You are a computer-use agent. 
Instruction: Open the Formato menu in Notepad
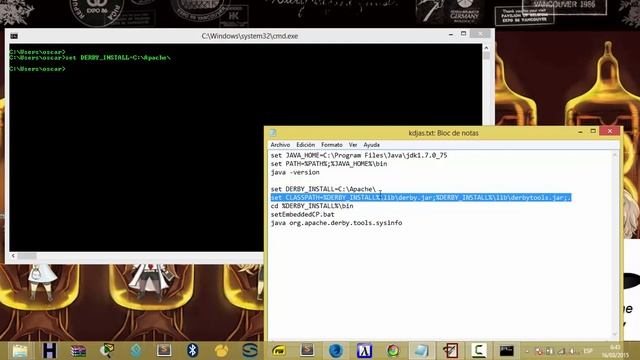coord(331,145)
